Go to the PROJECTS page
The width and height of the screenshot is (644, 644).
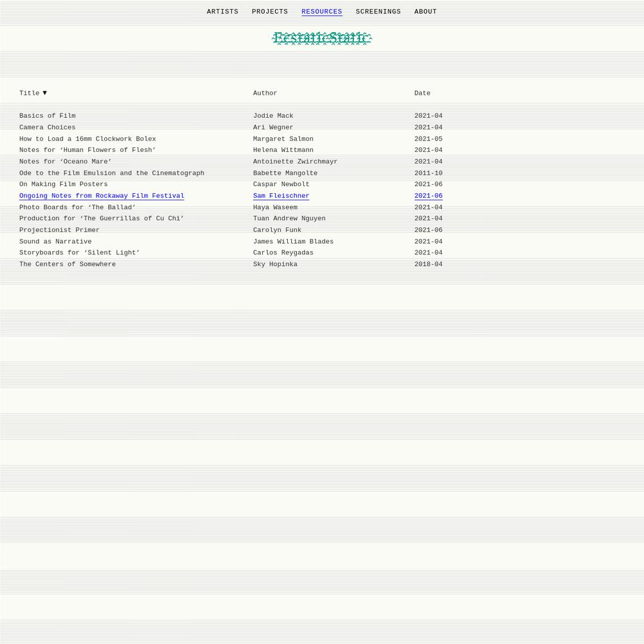click(x=269, y=12)
